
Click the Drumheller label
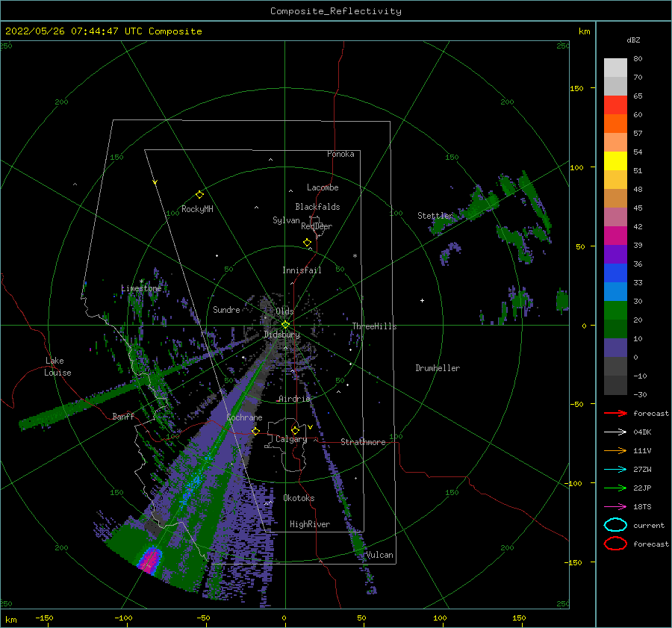[438, 368]
